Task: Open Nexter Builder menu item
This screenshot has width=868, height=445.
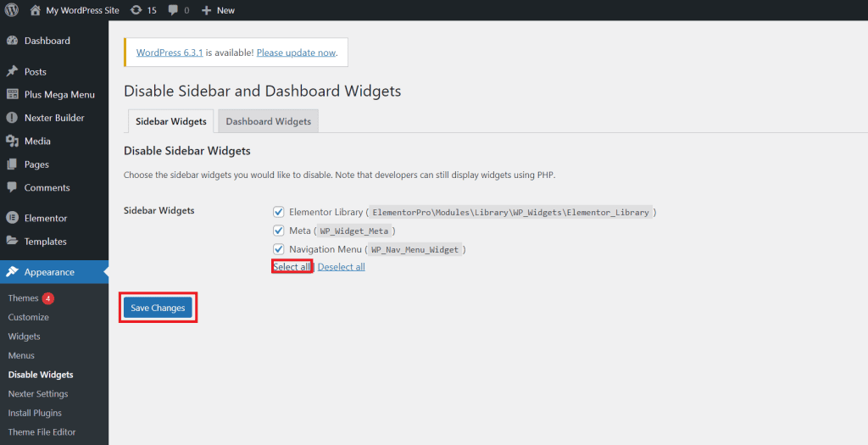Action: click(54, 118)
